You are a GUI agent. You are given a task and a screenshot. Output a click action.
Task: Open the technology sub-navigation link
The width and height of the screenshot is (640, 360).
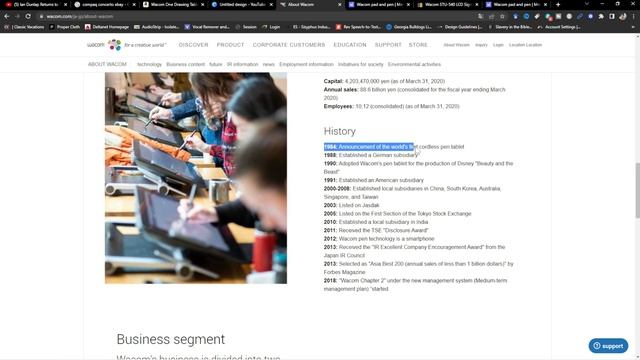tap(149, 64)
